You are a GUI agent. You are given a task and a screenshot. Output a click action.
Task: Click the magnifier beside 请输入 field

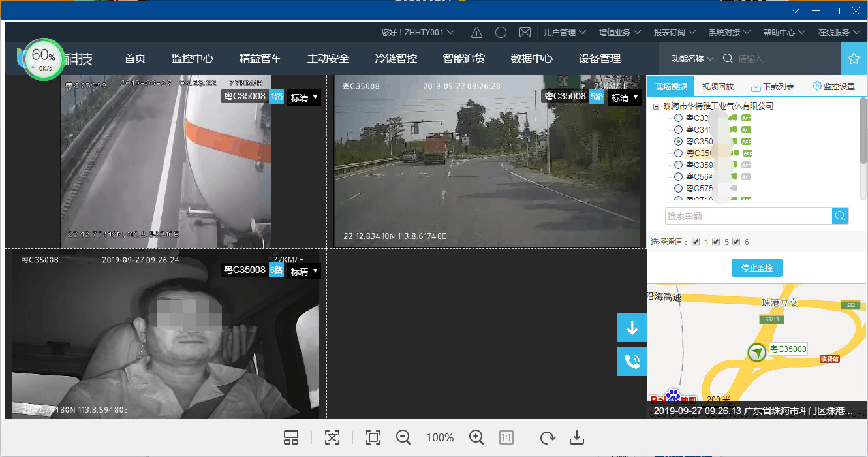click(x=728, y=59)
